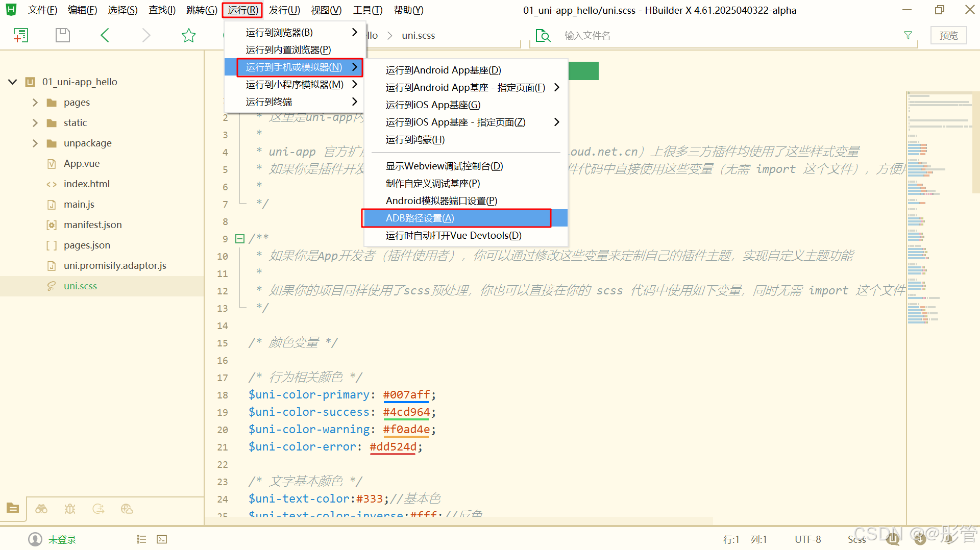Click the 预览 preview button
This screenshot has width=980, height=550.
[x=948, y=35]
